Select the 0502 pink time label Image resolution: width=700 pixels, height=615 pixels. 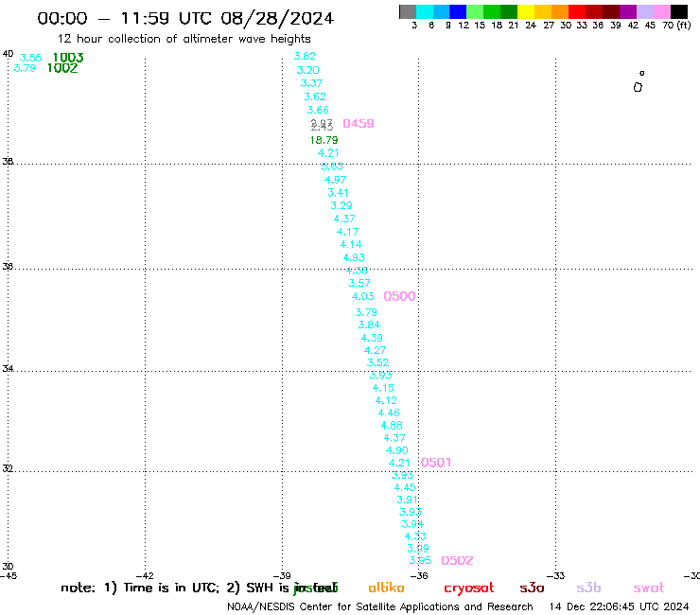pyautogui.click(x=457, y=561)
